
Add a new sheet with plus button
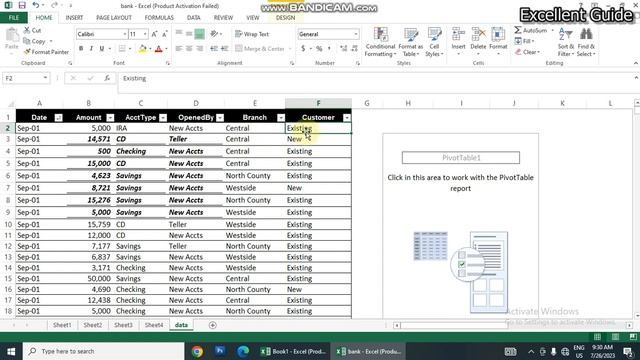click(x=212, y=325)
